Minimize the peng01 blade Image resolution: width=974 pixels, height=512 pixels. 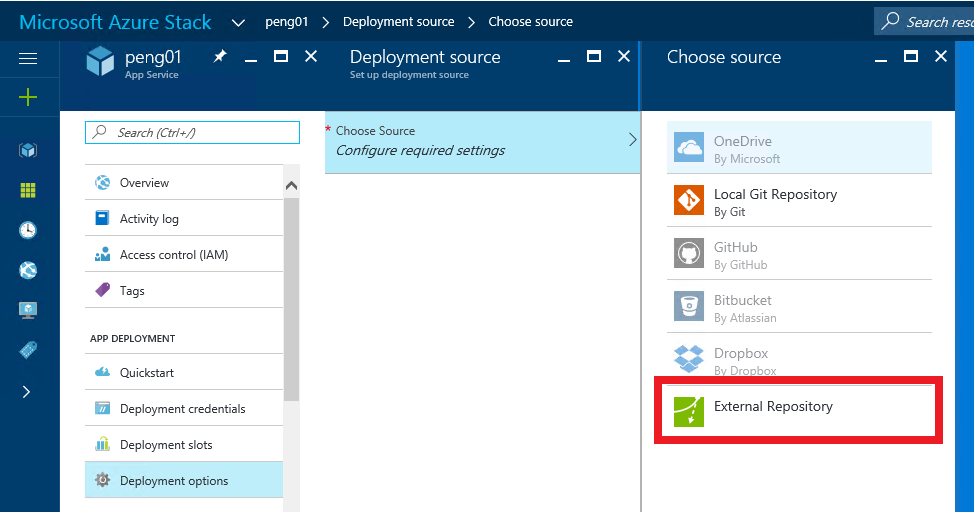coord(251,60)
